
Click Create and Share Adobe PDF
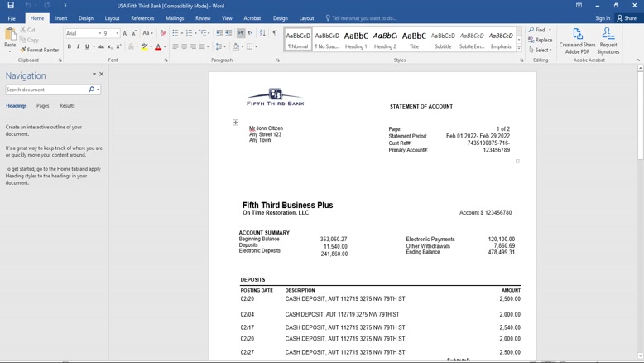pyautogui.click(x=577, y=40)
